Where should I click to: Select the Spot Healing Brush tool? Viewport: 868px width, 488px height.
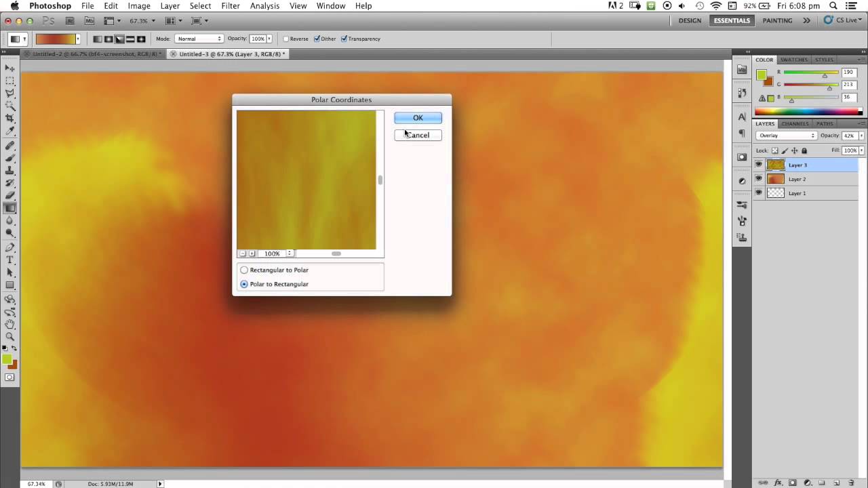[x=10, y=146]
